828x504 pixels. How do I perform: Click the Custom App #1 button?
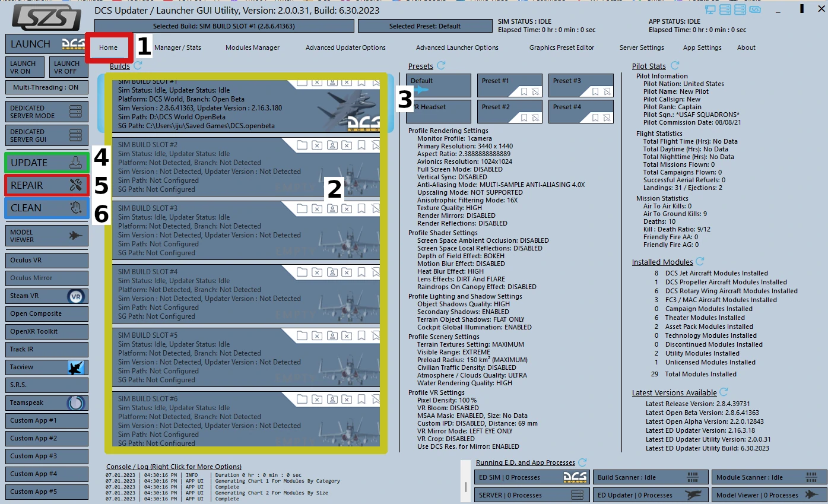tap(46, 420)
